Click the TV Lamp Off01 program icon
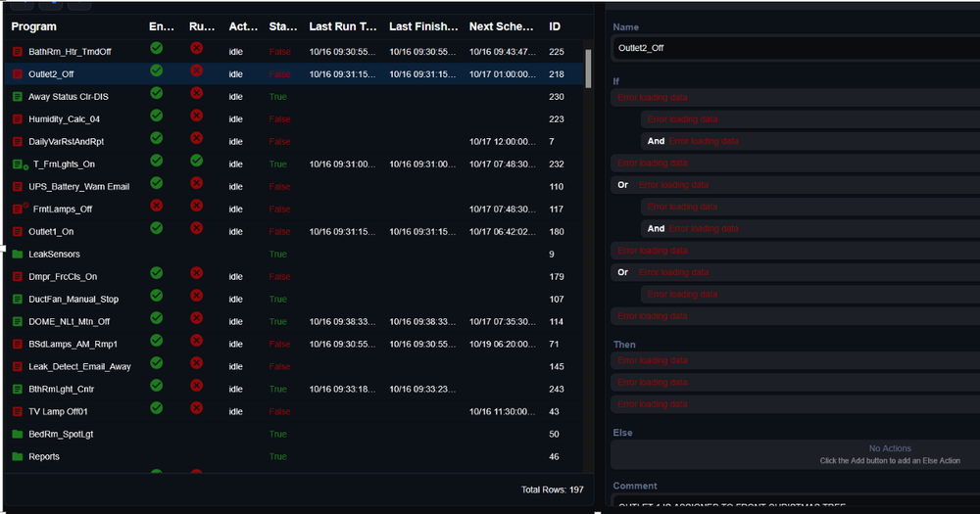Viewport: 980px width, 514px height. pyautogui.click(x=18, y=411)
